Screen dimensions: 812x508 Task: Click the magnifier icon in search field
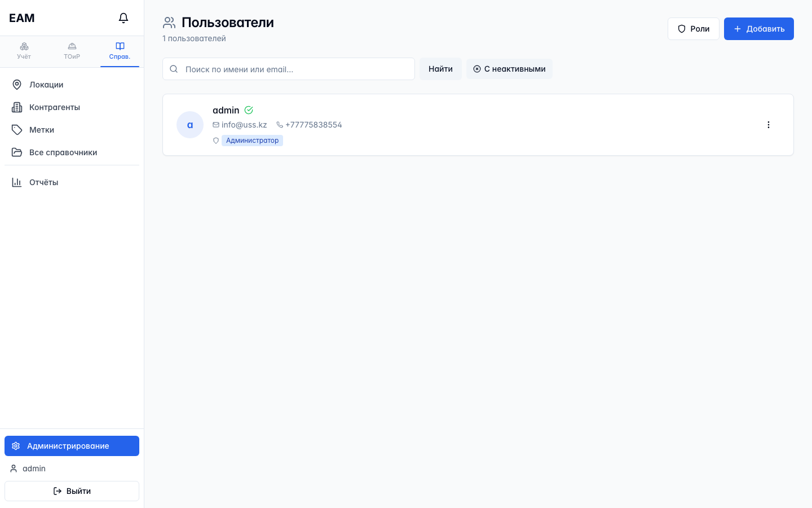[x=174, y=69]
